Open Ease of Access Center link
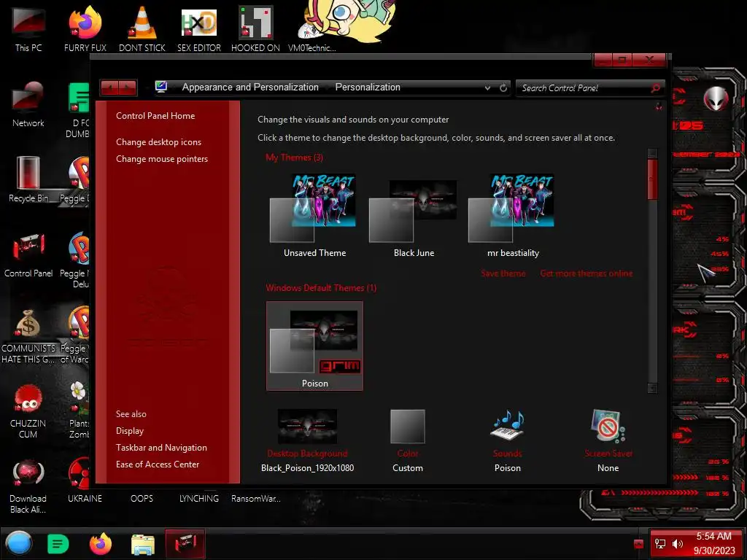This screenshot has width=747, height=560. 158,464
